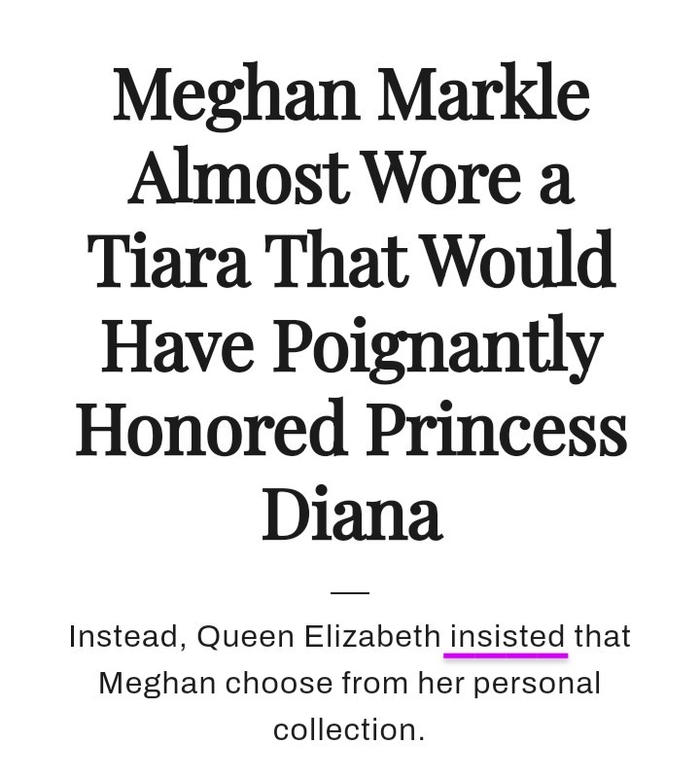Click "Diana" at the headline's end
Viewport: 700px width, 778px height.
click(x=352, y=513)
